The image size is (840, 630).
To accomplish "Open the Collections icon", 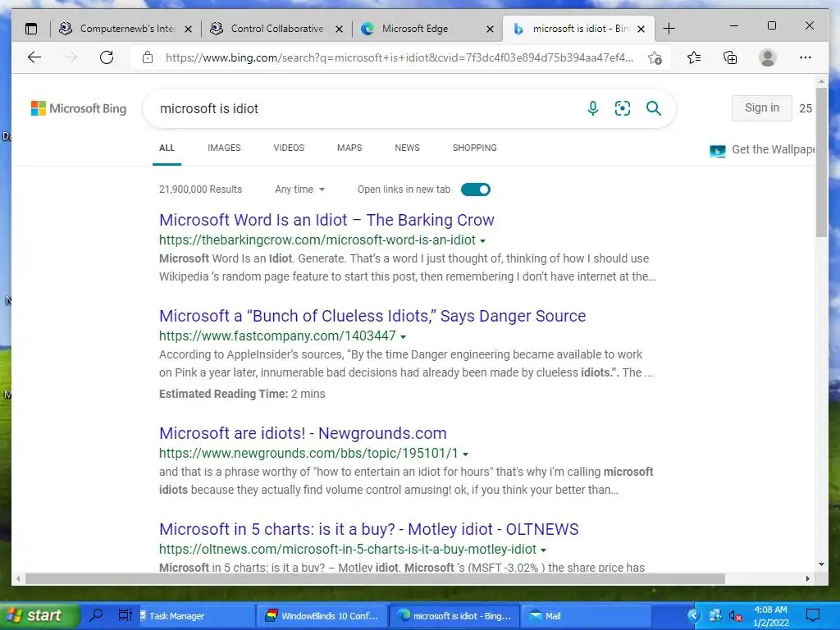I will [730, 57].
